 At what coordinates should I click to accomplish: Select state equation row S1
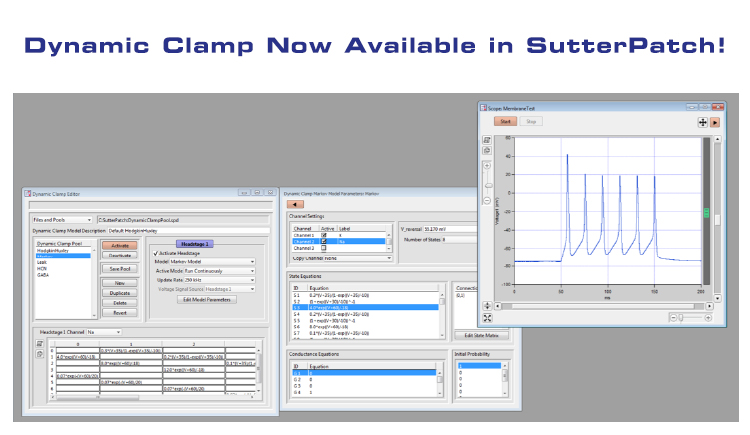(365, 295)
